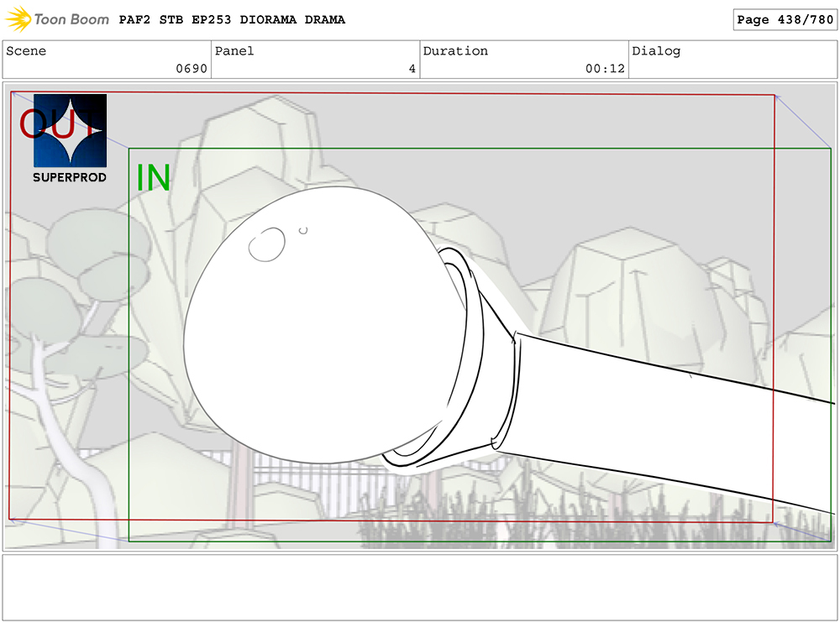Screen dimensions: 840x623
Task: Click the "SUPERPROD" caption text
Action: [x=70, y=177]
